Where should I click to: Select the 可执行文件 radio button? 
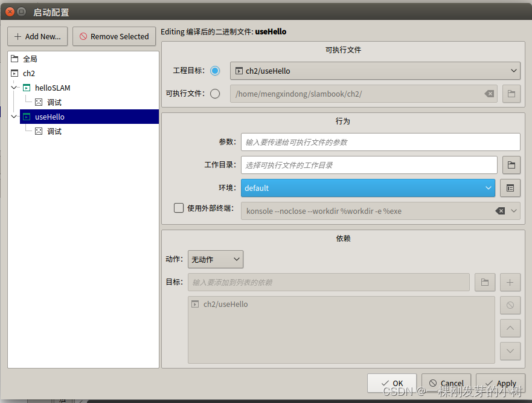(x=215, y=94)
